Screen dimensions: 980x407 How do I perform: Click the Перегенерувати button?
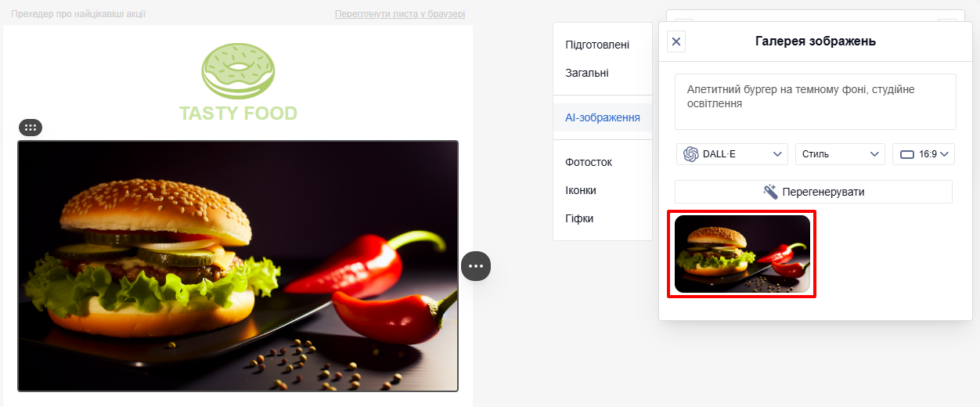point(813,192)
